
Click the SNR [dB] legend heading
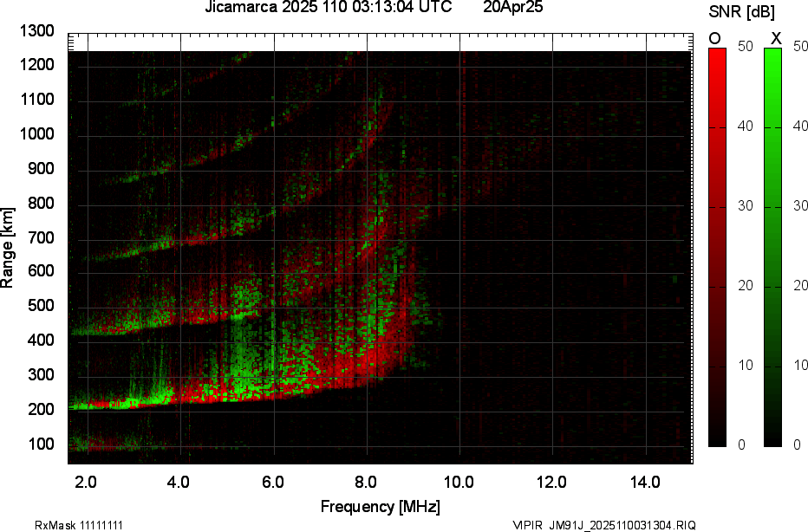[741, 12]
